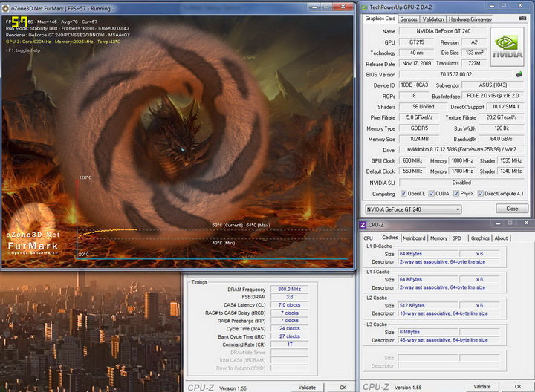Toggle the OpenCL checkbox in GPU-Z
This screenshot has width=535, height=392.
click(403, 194)
